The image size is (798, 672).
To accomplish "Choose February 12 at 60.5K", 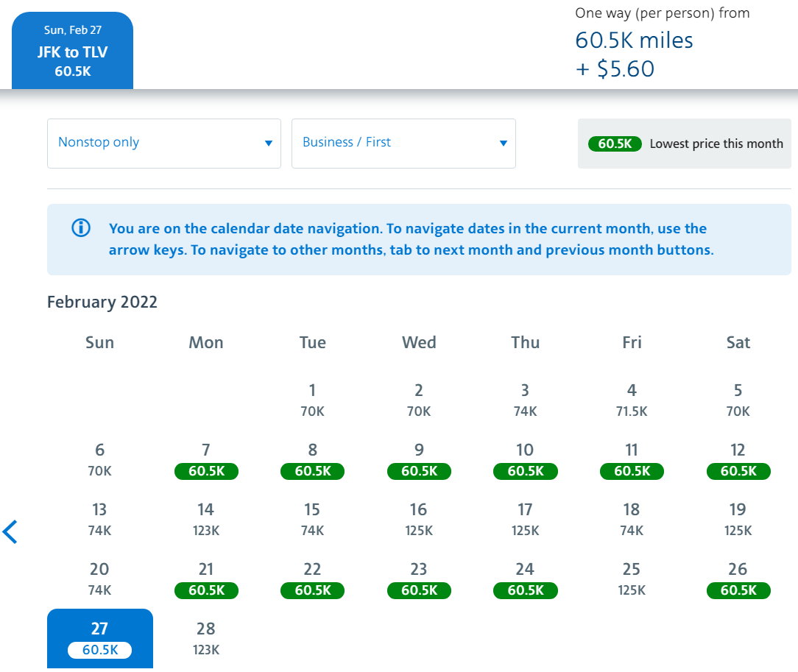I will pos(738,461).
